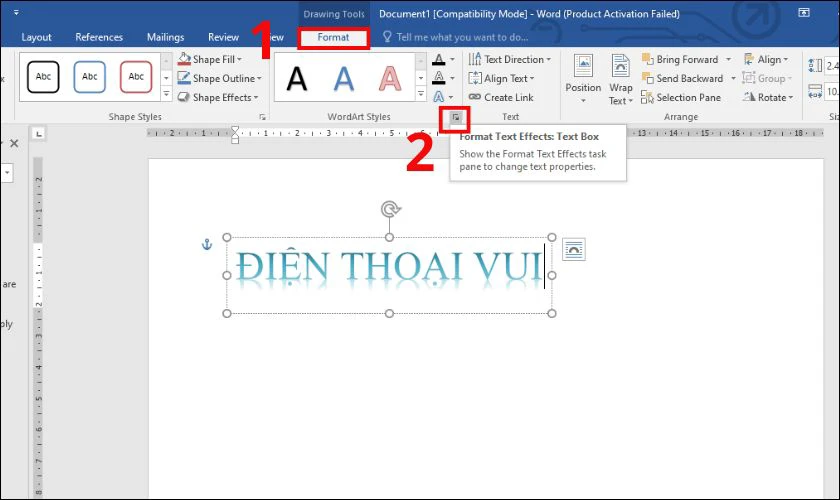Click the first line indent marker on the ruler
This screenshot has height=500, width=840.
(235, 130)
